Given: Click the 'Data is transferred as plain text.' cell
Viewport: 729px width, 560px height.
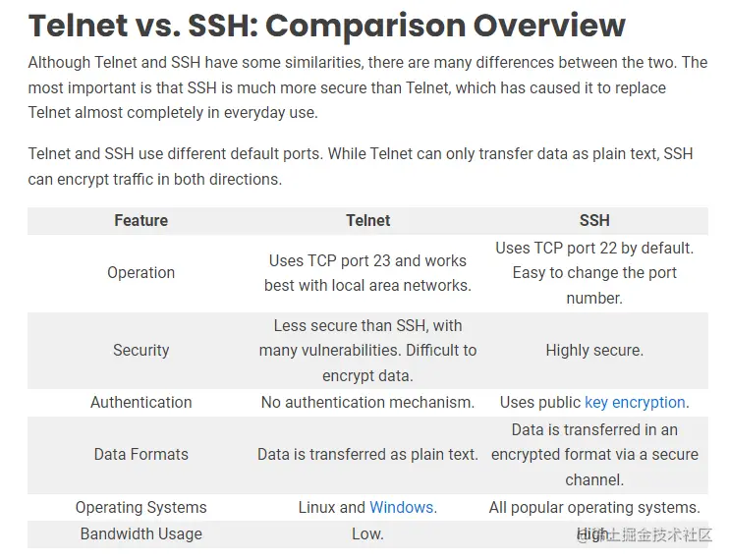Looking at the screenshot, I should click(367, 454).
